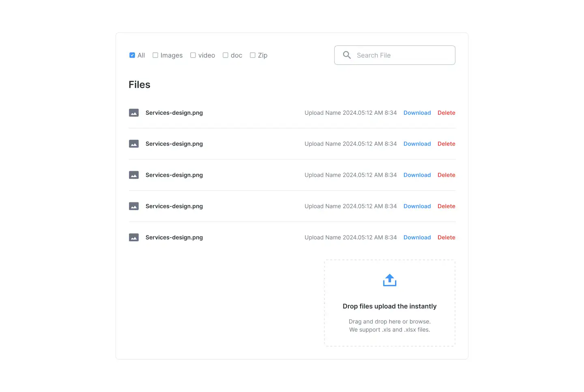This screenshot has height=392, width=584.
Task: Focus the Search File input field
Action: (395, 55)
